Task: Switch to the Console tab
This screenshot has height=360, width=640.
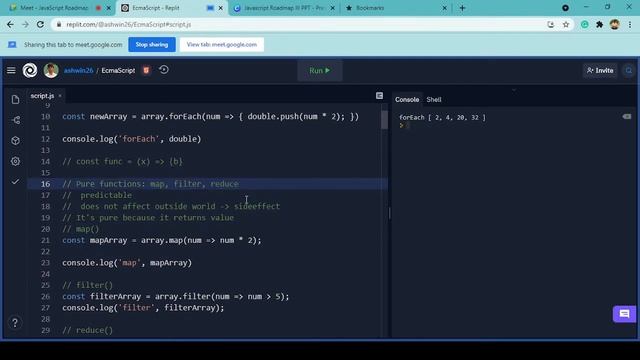Action: [407, 100]
